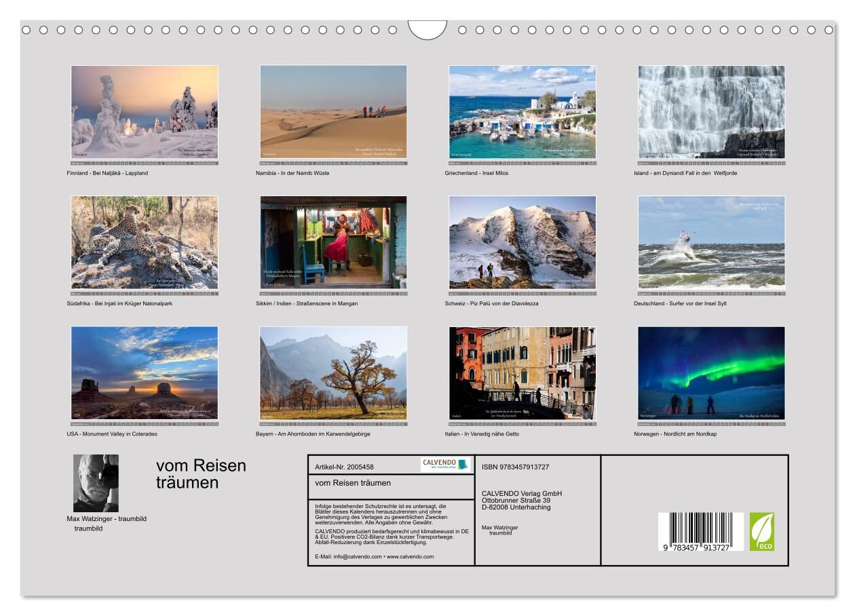
Task: Click the semicircular hanger notch at top
Action: coord(427,30)
